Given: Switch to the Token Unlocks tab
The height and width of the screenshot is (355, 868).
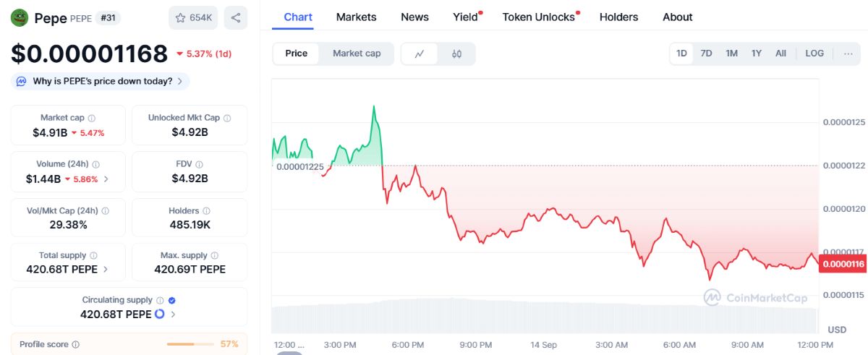Looking at the screenshot, I should (x=539, y=17).
